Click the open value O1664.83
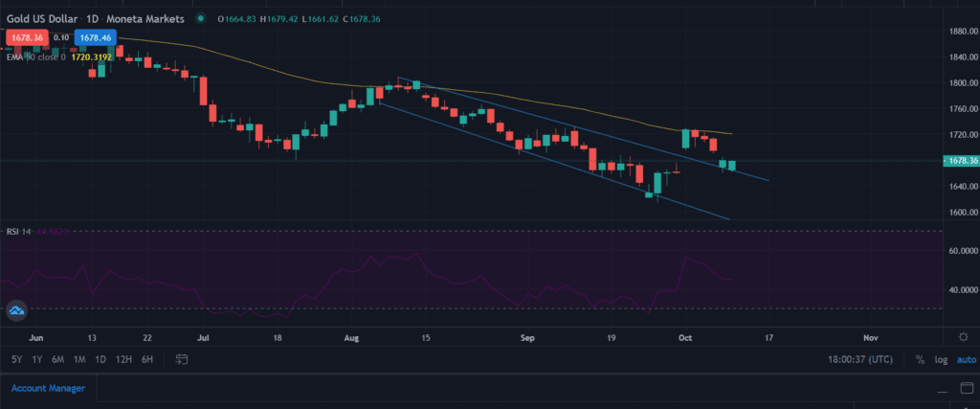 236,19
